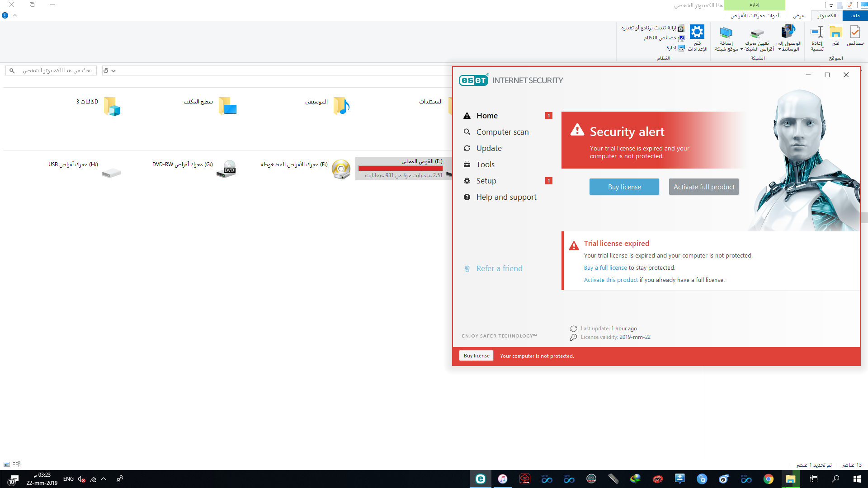868x488 pixels.
Task: Click System properties (خصائص النظام) in ribbon
Action: (x=664, y=38)
